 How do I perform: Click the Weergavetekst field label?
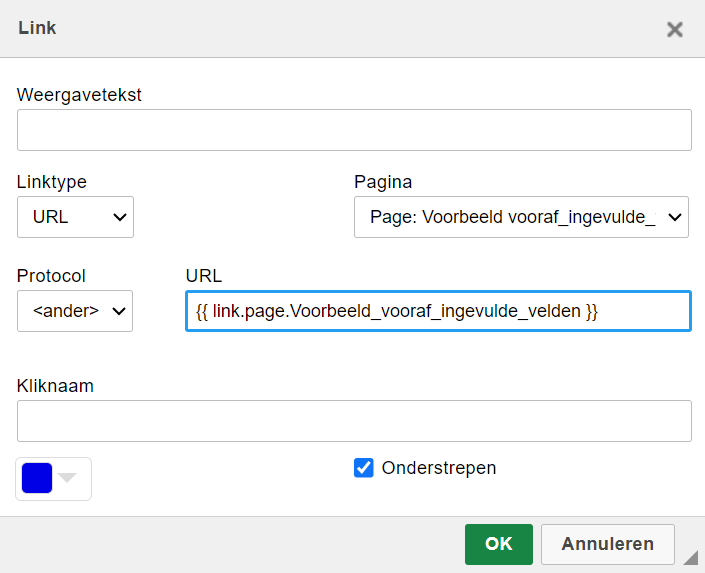click(80, 95)
